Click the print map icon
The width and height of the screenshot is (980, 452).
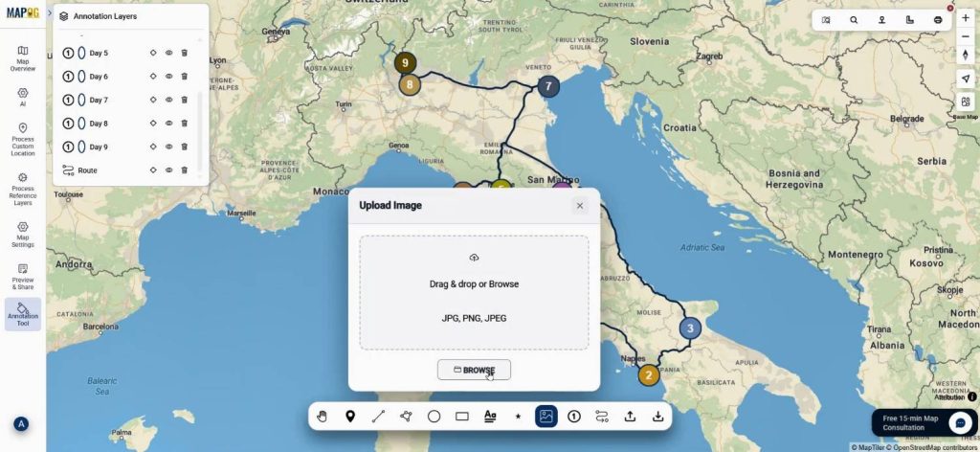938,20
